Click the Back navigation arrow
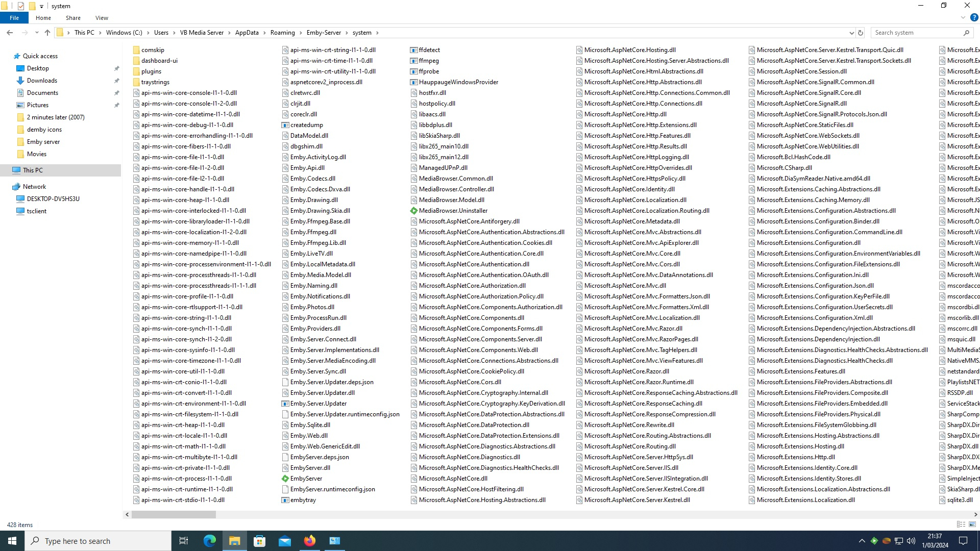This screenshot has height=551, width=980. [x=10, y=33]
